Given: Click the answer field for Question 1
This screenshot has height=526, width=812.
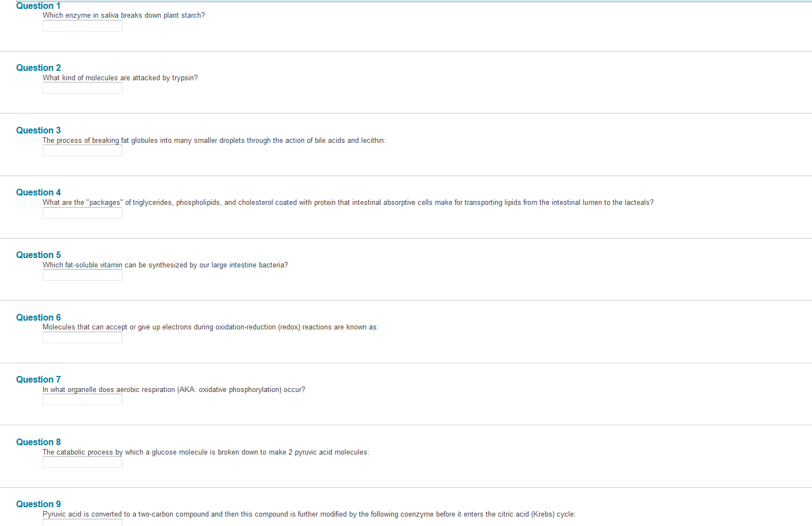Looking at the screenshot, I should pos(83,25).
